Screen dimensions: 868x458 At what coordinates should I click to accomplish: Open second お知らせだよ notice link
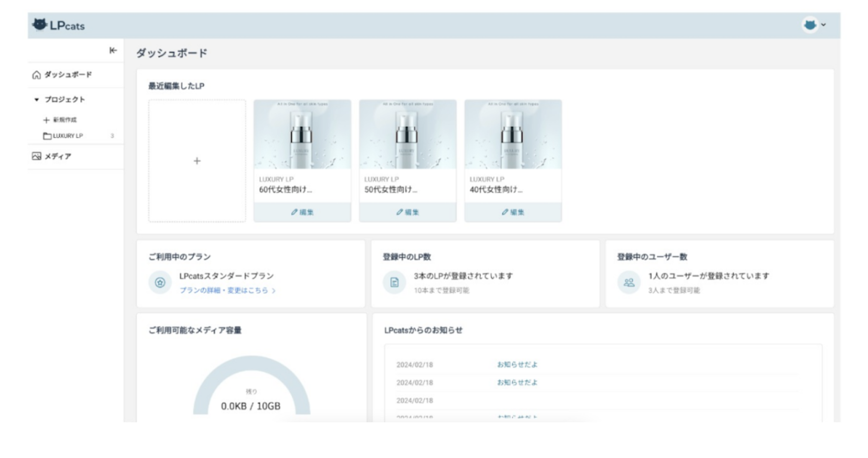pos(517,383)
